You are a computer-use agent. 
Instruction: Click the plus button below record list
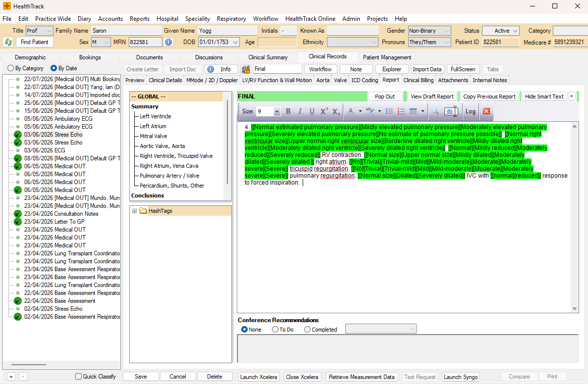click(11, 377)
